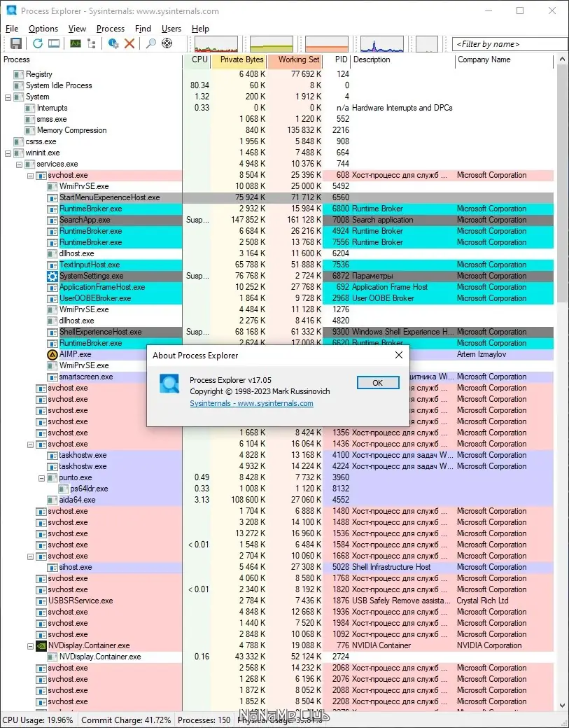
Task: Close the About Process Explorer dialog
Action: [399, 355]
